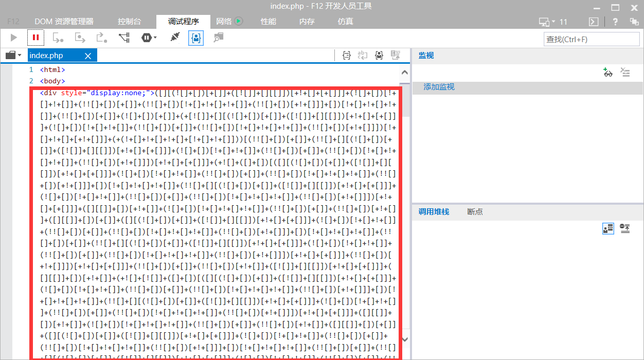
Task: Click the code scrollbar down arrow
Action: [404, 339]
